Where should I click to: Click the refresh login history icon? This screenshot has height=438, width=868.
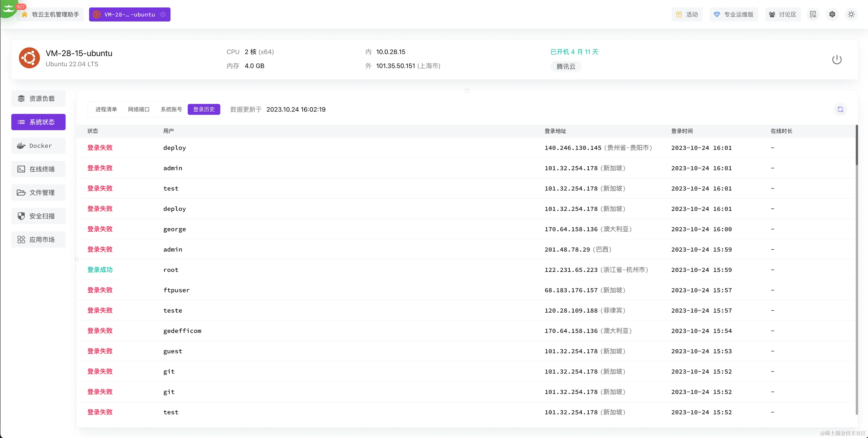tap(840, 109)
